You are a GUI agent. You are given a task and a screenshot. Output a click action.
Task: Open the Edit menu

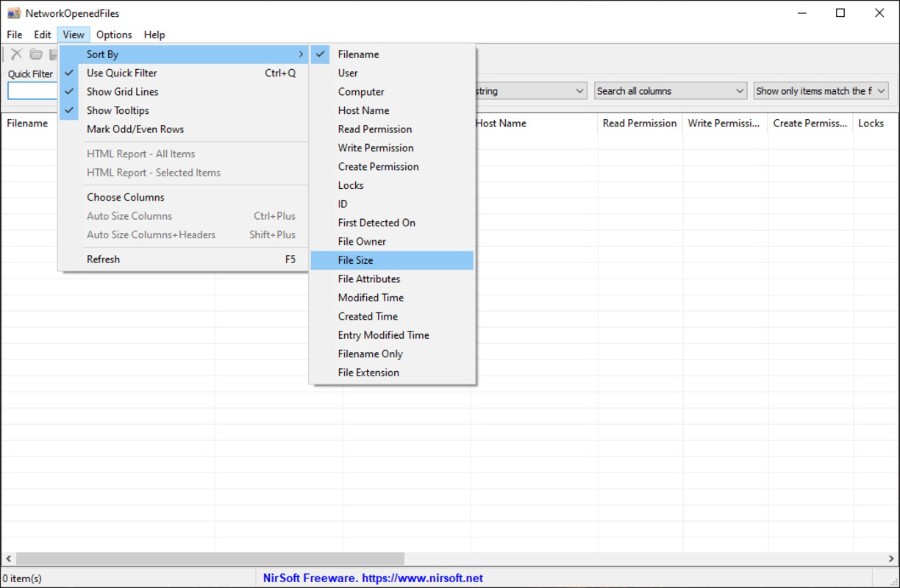pyautogui.click(x=43, y=35)
